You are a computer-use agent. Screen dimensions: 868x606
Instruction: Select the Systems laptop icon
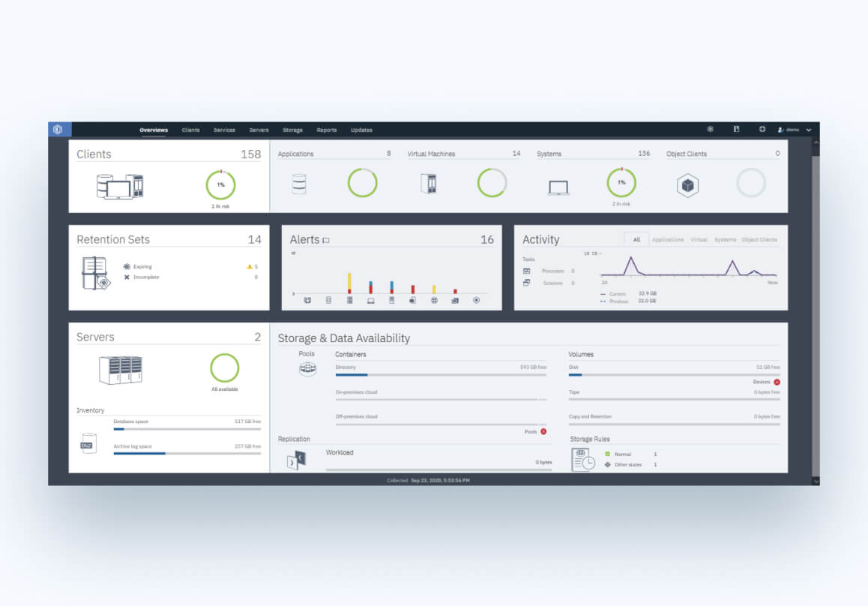(558, 187)
